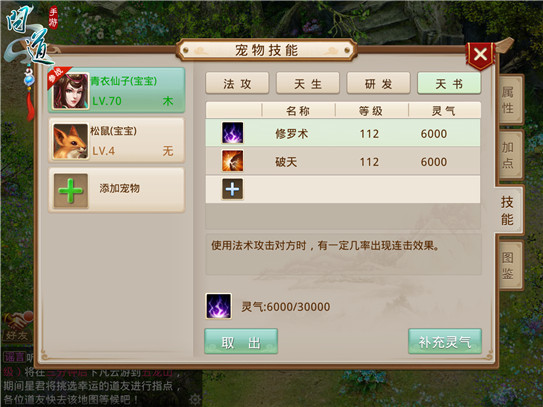Click the 取出 button

[241, 342]
